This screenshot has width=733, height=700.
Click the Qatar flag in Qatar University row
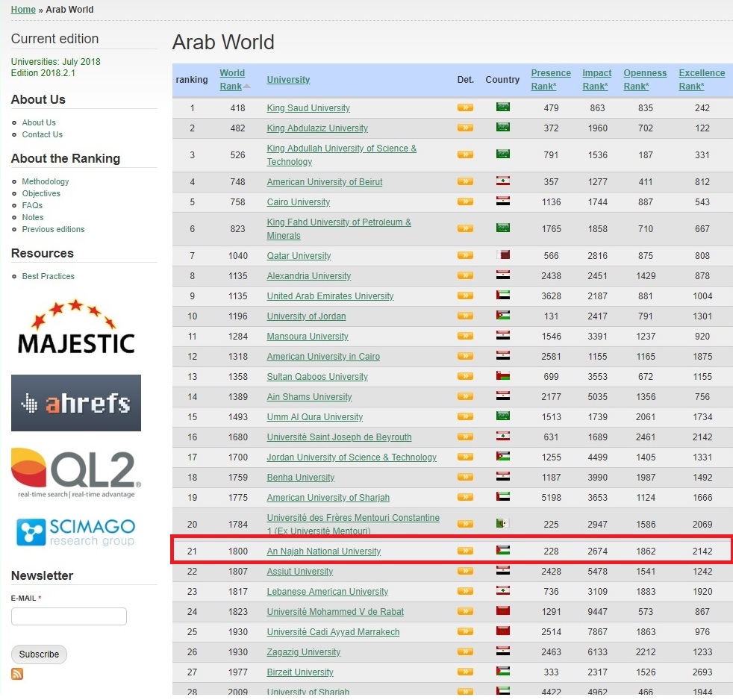pos(503,254)
